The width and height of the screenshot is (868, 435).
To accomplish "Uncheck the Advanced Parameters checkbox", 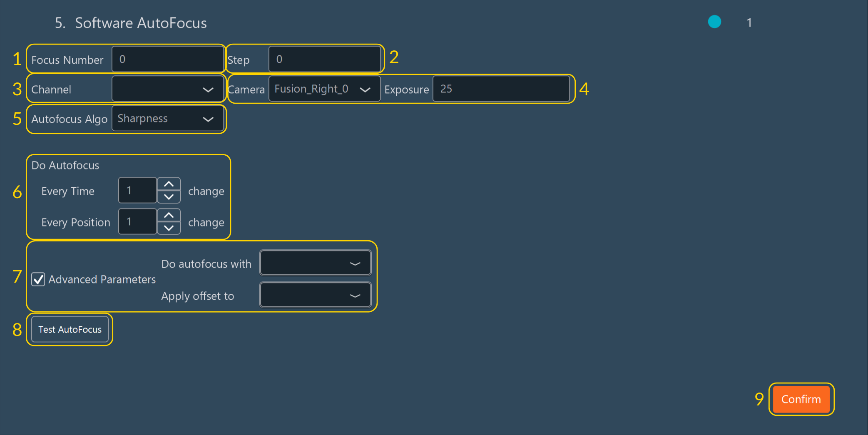I will click(38, 279).
